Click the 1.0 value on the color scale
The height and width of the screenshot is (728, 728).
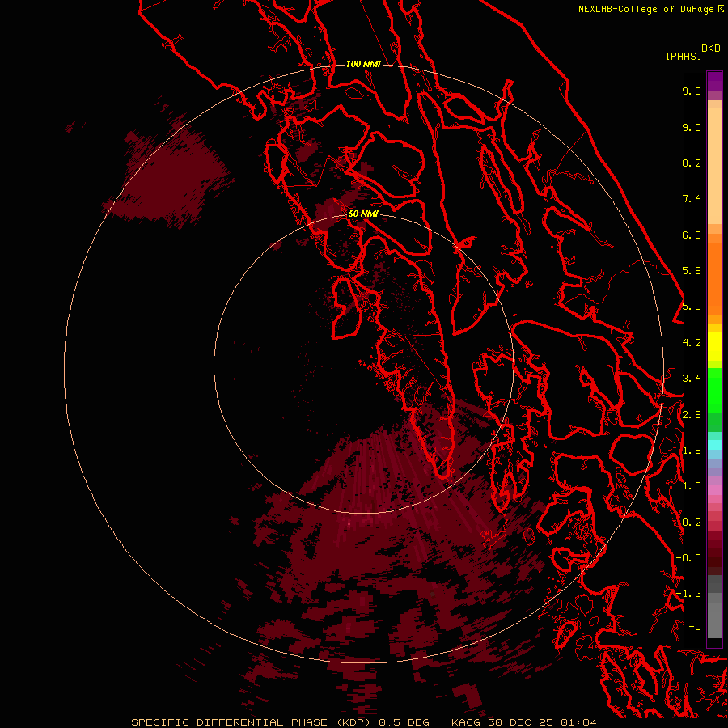(x=692, y=486)
